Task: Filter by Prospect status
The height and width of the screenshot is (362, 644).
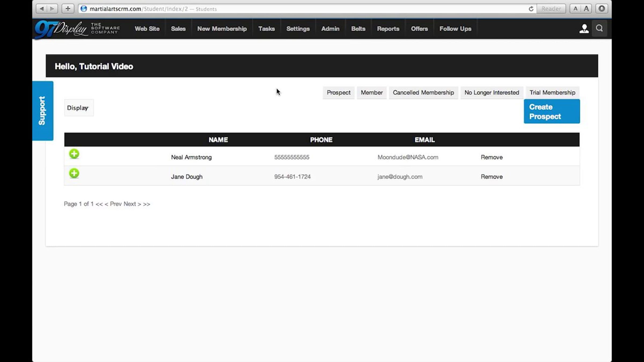Action: coord(338,93)
